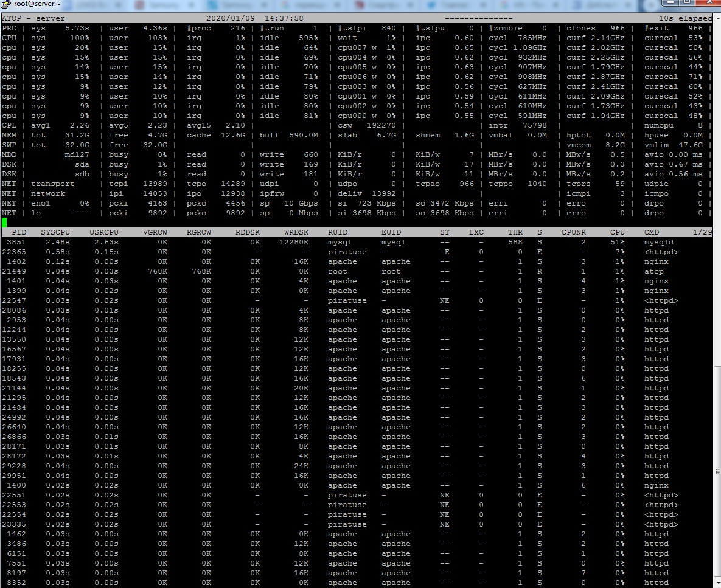Click the PID column header
721x588 pixels.
(19, 232)
